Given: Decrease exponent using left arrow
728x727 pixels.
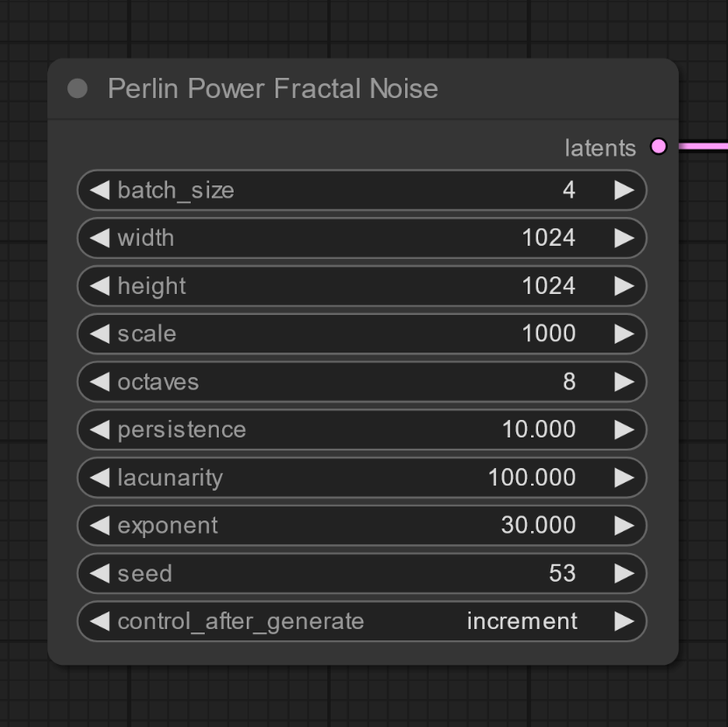Looking at the screenshot, I should pos(100,525).
